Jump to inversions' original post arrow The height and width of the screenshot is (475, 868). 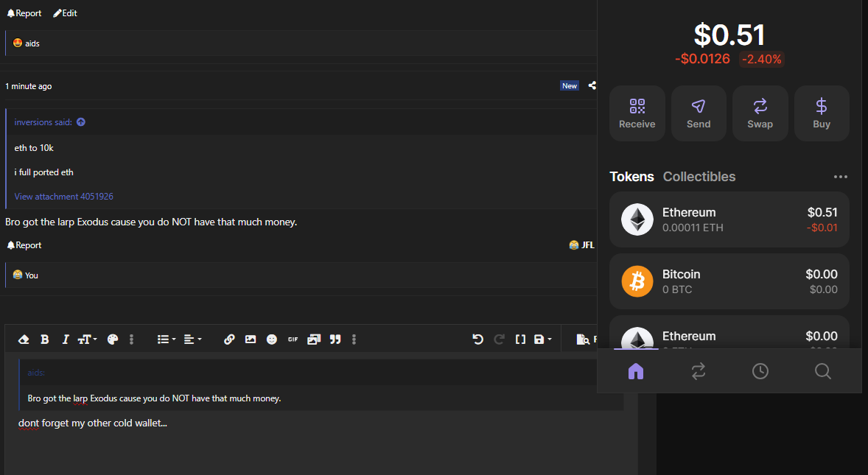point(81,122)
